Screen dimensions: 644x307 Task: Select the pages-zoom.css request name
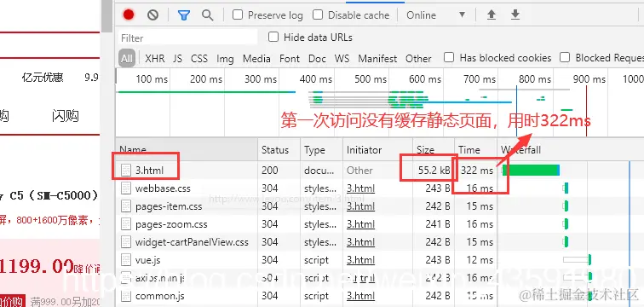171,224
